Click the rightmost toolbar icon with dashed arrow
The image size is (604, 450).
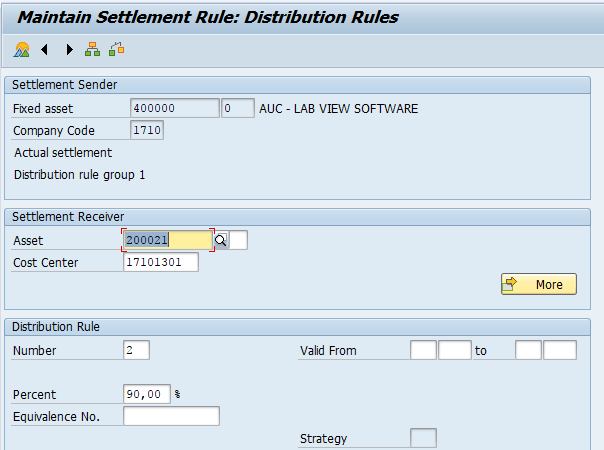[x=117, y=49]
